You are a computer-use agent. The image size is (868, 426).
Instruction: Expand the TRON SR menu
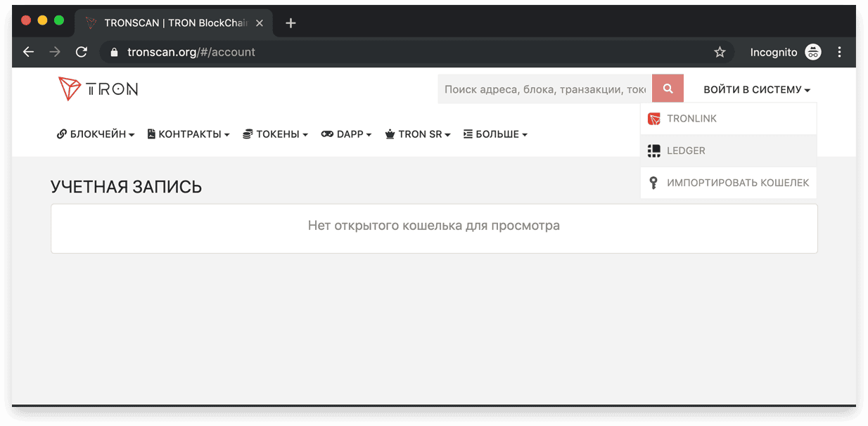pyautogui.click(x=418, y=134)
